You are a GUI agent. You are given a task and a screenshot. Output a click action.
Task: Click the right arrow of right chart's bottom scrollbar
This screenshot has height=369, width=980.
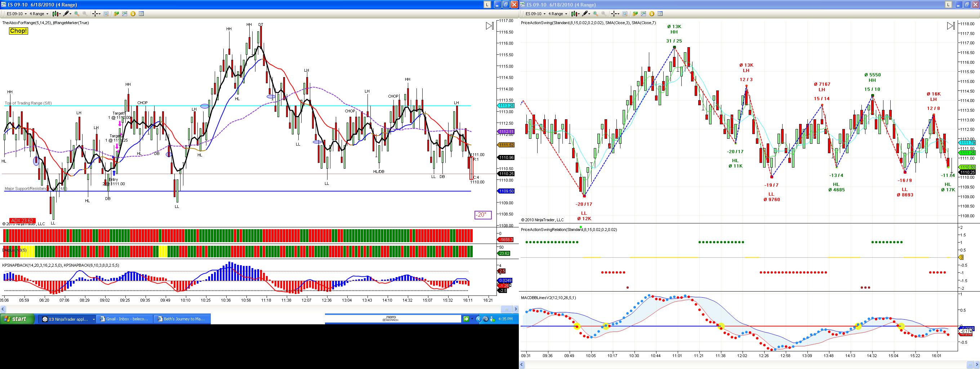pyautogui.click(x=976, y=365)
